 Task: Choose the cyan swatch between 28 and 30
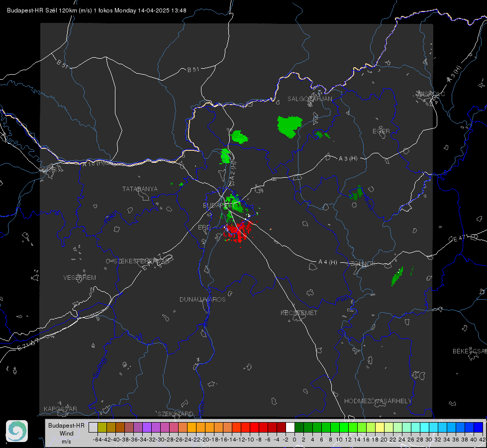pos(425,427)
